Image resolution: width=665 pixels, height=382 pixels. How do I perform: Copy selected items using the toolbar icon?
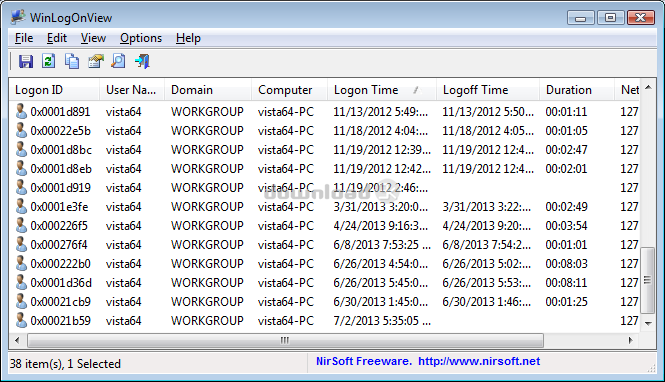point(72,61)
